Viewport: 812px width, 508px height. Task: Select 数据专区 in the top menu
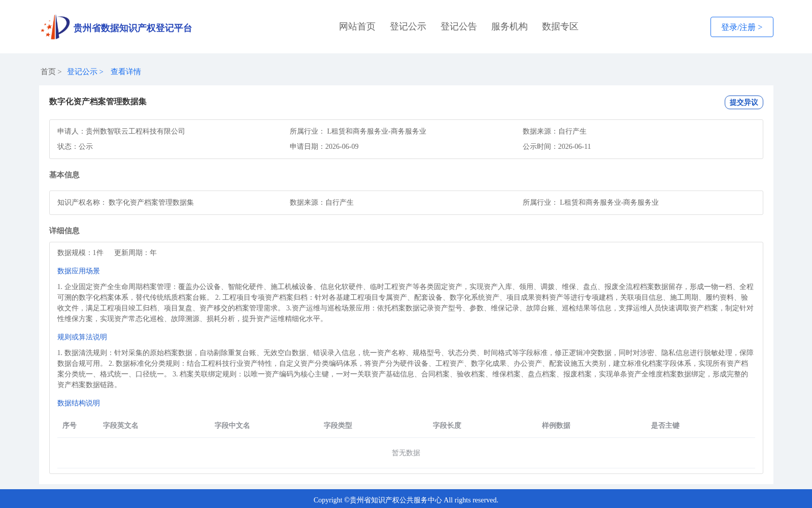[x=560, y=26]
